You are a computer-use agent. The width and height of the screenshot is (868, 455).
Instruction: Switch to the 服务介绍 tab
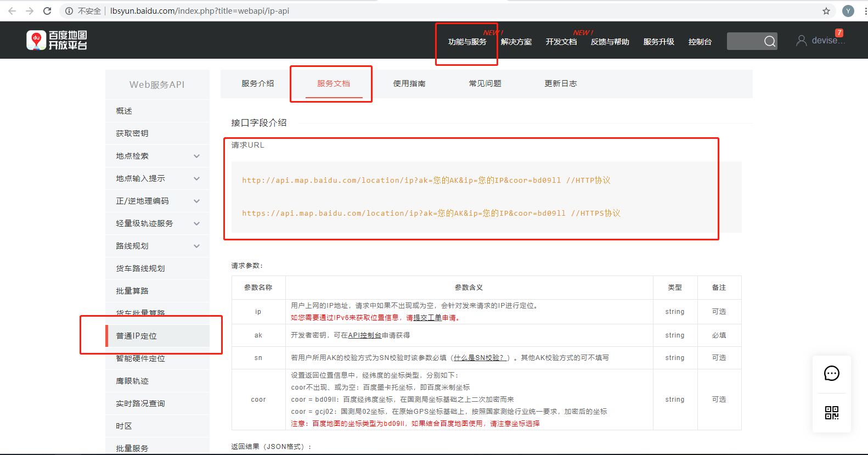(x=258, y=83)
